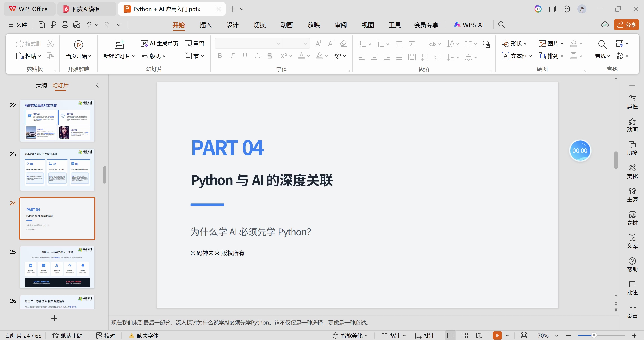Click the Cut scissors icon
This screenshot has width=644, height=340.
tap(50, 43)
